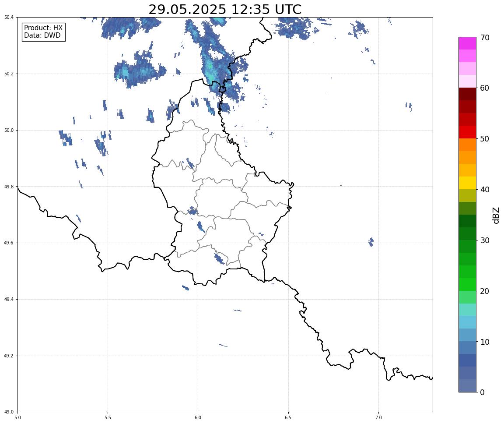Viewport: 504px width, 424px height.
Task: Pick the dark green swatch just above 30
Action: pos(467,233)
